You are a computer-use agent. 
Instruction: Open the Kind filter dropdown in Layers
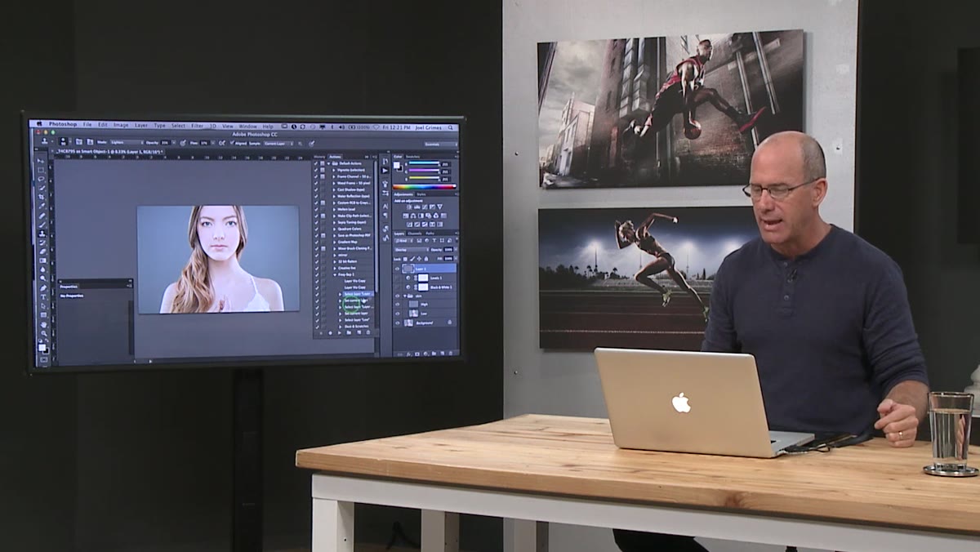click(x=404, y=241)
